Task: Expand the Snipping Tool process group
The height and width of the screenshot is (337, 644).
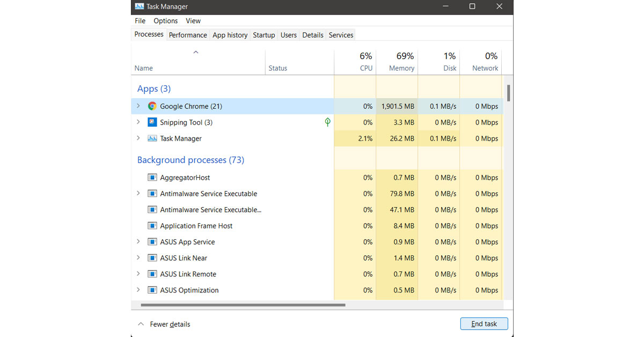Action: click(x=138, y=122)
